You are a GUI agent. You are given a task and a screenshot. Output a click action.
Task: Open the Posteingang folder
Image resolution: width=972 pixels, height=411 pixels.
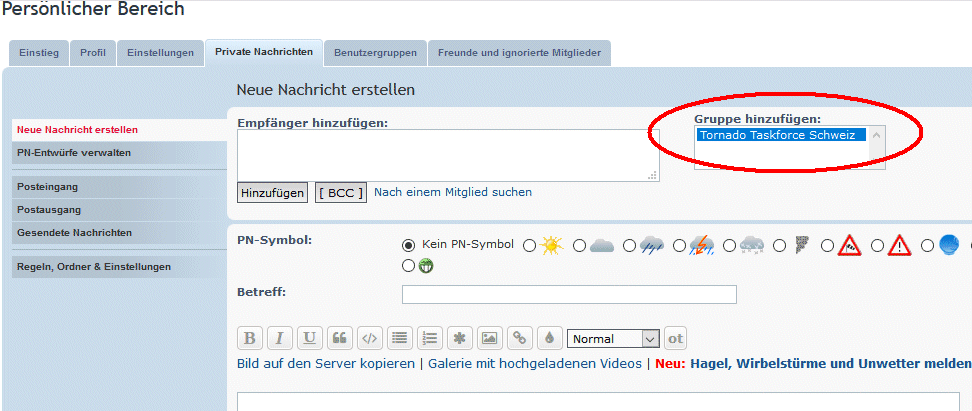120,187
